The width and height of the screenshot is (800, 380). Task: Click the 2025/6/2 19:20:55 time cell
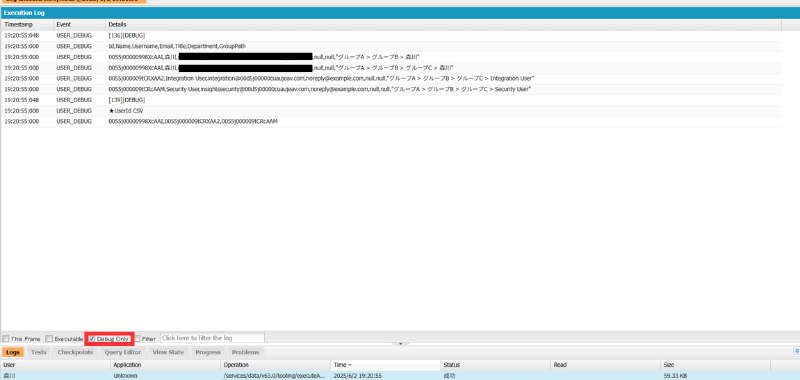[386, 375]
